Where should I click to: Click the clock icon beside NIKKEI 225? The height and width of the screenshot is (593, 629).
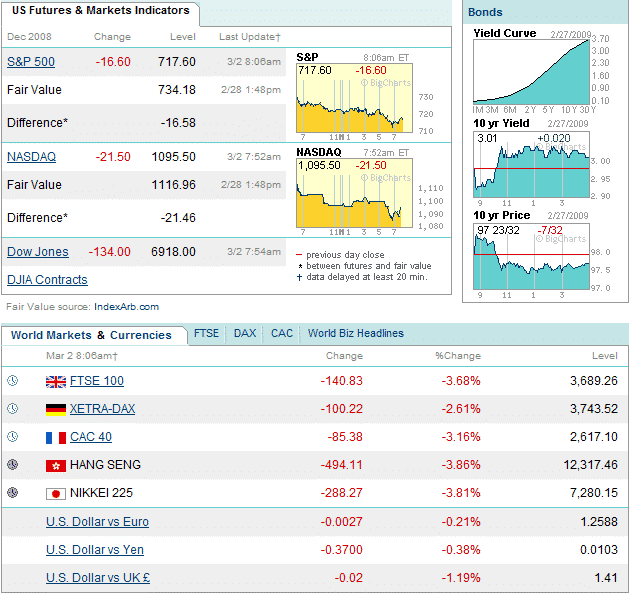pyautogui.click(x=13, y=493)
